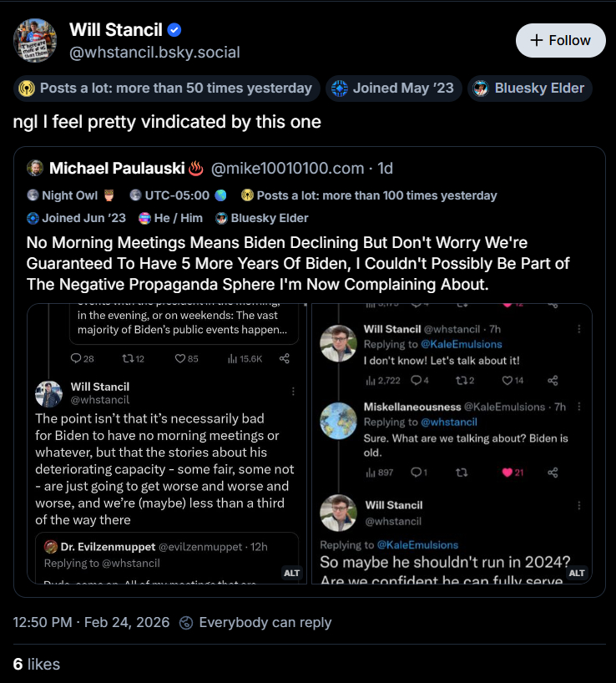
Task: Click the Night Owl label
Action: click(x=64, y=195)
